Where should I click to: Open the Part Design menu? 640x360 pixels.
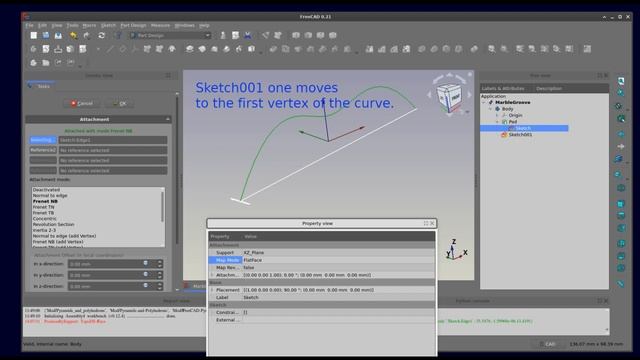tap(133, 25)
